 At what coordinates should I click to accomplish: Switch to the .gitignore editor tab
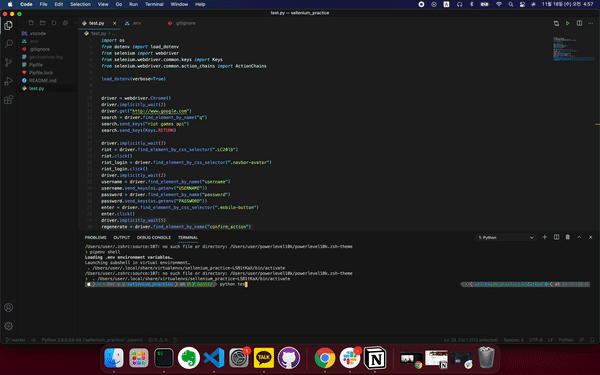[182, 23]
